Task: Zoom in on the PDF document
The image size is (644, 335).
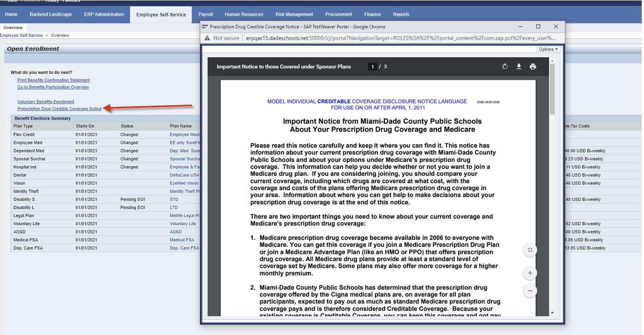Action: pos(530,273)
